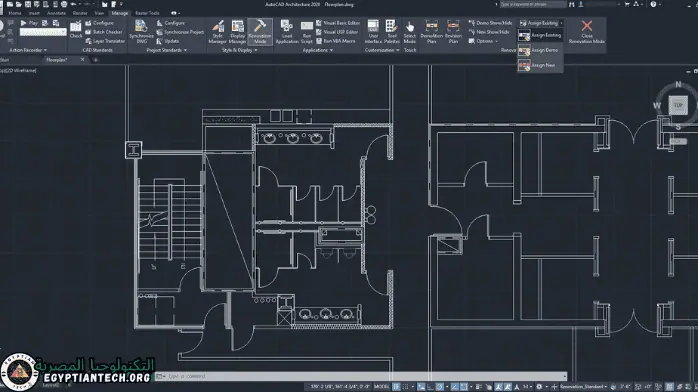Screen dimensions: 698x392
Task: Open the Options dropdown in Renovation panel
Action: click(483, 41)
